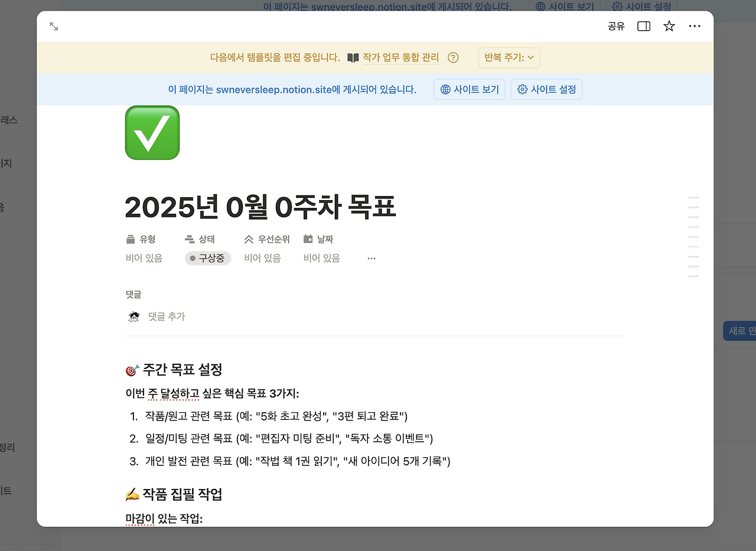
Task: Open the 날짜 date picker field
Action: 321,258
